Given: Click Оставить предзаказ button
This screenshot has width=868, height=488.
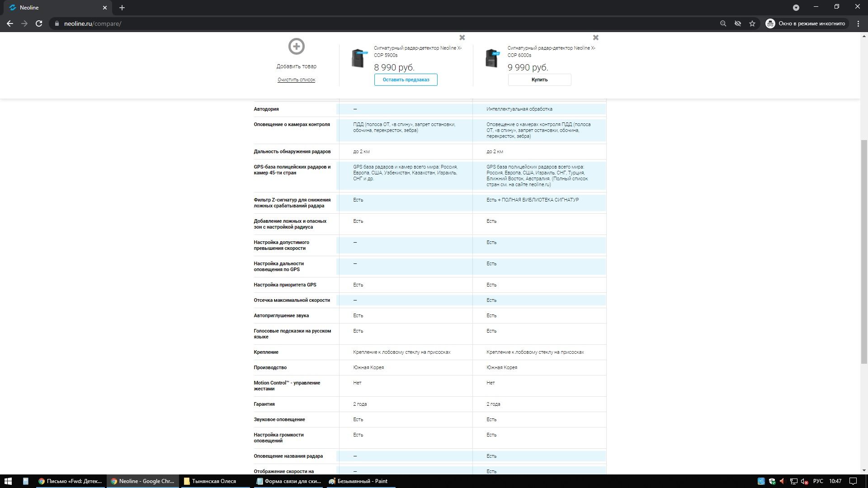Looking at the screenshot, I should coord(406,80).
